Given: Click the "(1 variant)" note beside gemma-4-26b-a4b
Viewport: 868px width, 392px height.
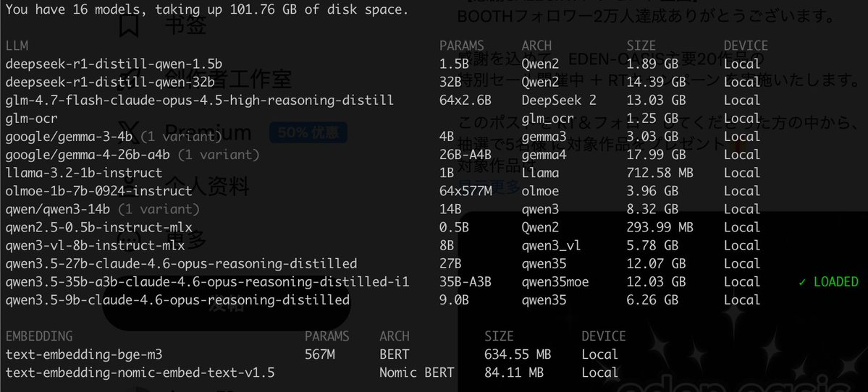Looking at the screenshot, I should (x=219, y=154).
